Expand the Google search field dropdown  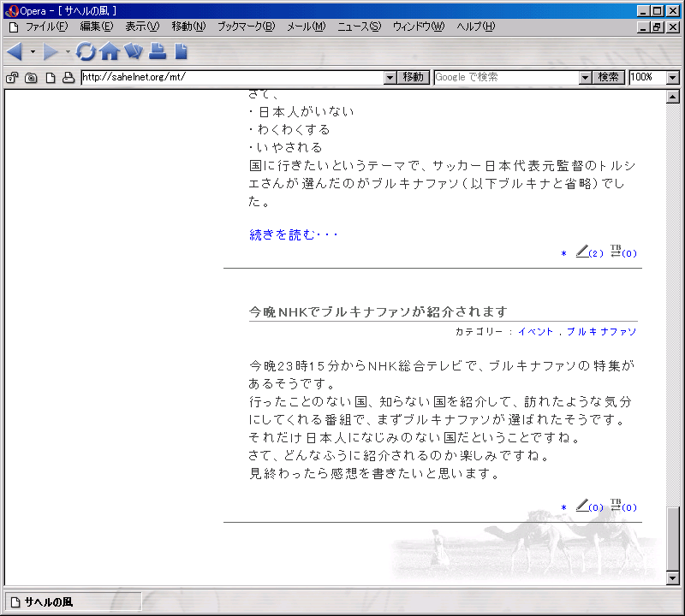pyautogui.click(x=585, y=78)
